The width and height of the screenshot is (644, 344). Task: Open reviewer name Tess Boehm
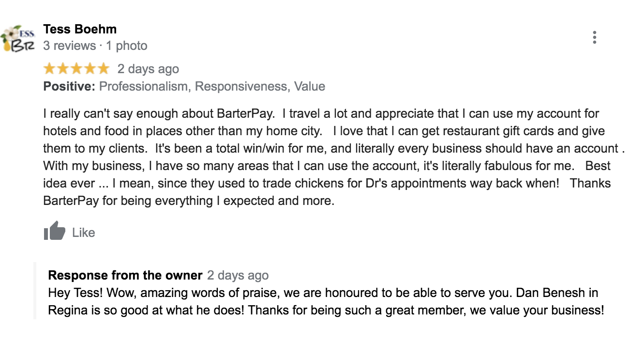point(80,30)
